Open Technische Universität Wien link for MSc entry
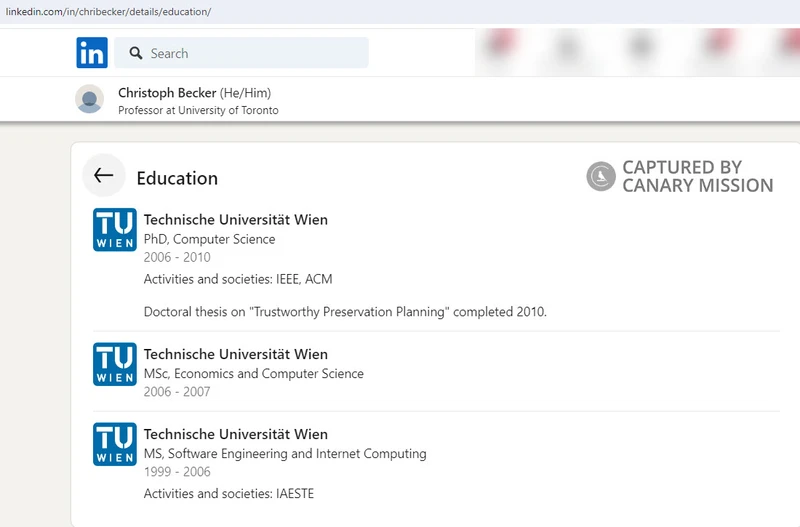This screenshot has width=800, height=527. pos(236,354)
